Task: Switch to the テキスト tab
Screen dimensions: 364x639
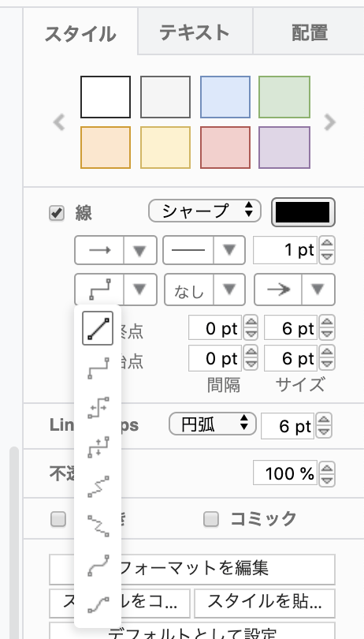Action: [x=195, y=32]
